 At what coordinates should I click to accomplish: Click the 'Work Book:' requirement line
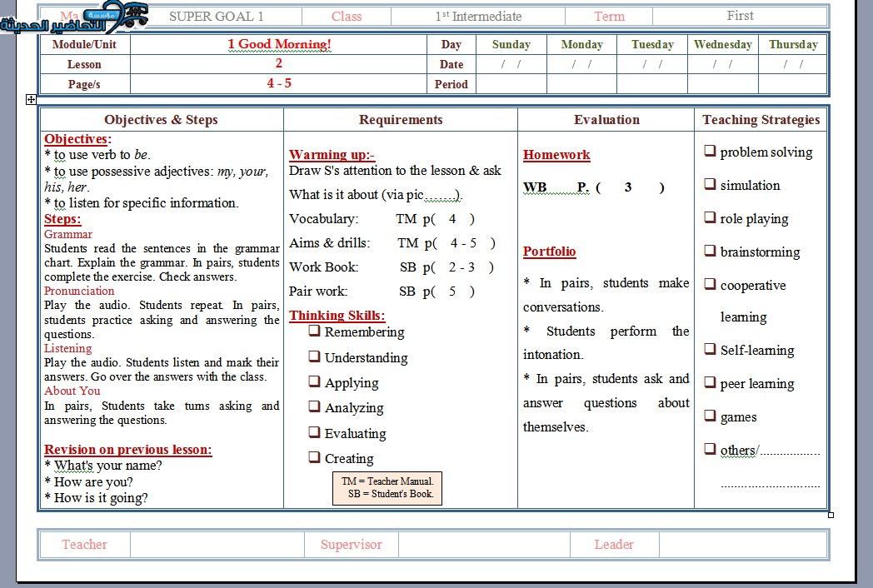[x=392, y=267]
